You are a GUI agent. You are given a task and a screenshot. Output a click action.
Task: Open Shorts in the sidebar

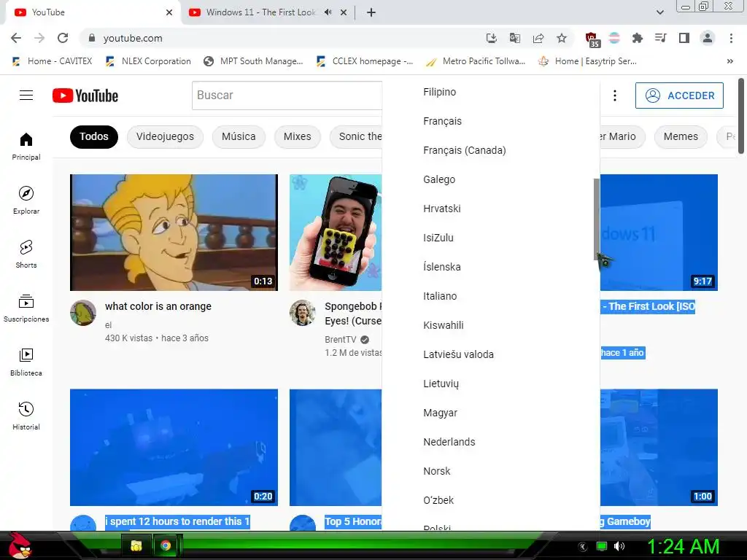[26, 254]
